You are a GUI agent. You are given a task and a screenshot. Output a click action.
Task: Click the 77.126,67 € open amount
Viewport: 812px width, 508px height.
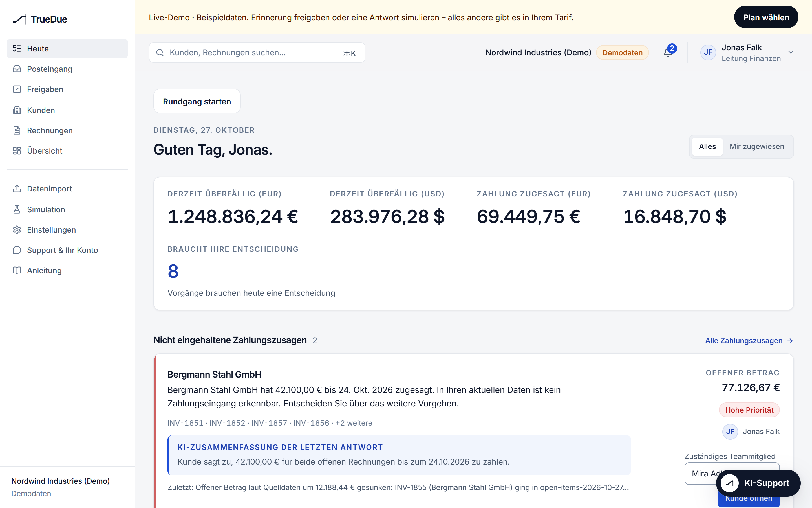[x=751, y=388]
